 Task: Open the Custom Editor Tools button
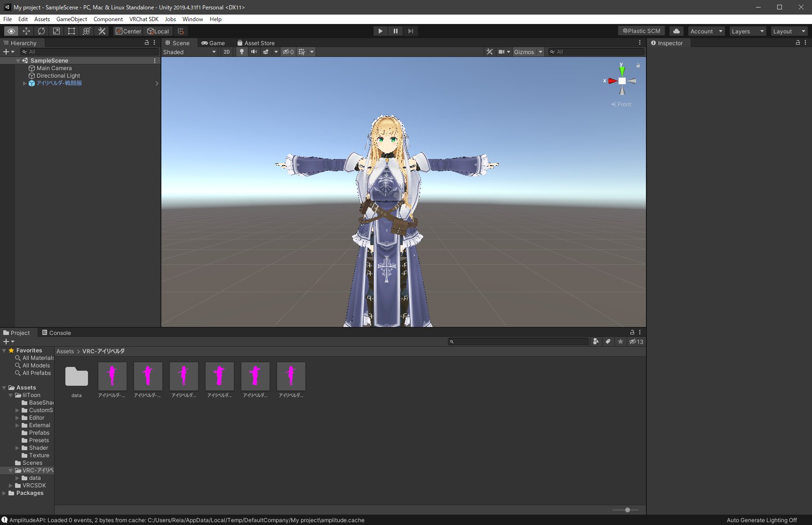pyautogui.click(x=102, y=31)
